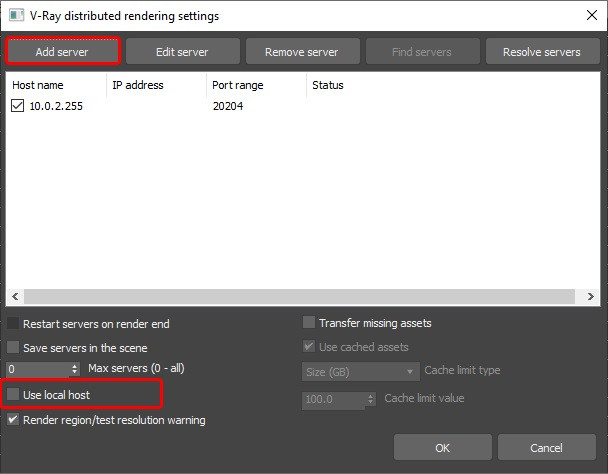Image resolution: width=608 pixels, height=474 pixels.
Task: Click Remove server button
Action: pos(302,52)
